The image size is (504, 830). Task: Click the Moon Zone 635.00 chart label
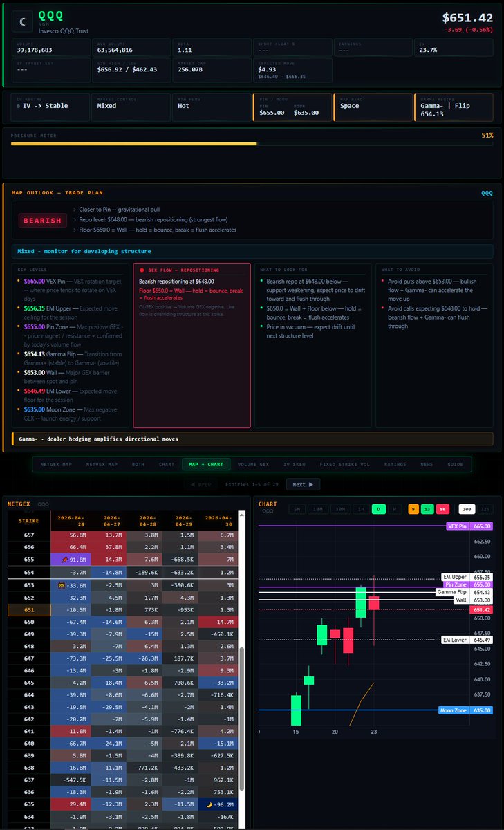pos(466,710)
